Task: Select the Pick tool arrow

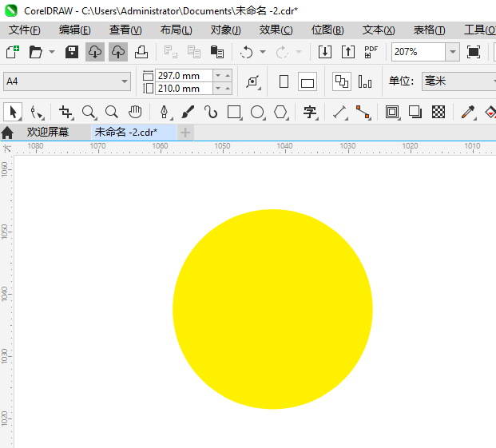Action: pos(13,112)
